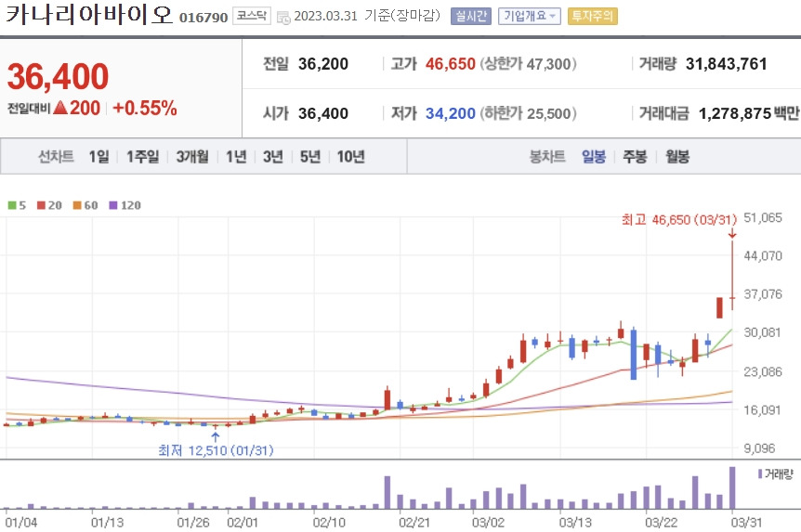The image size is (801, 532).
Task: Click the current price 36,400
Action: [x=58, y=76]
